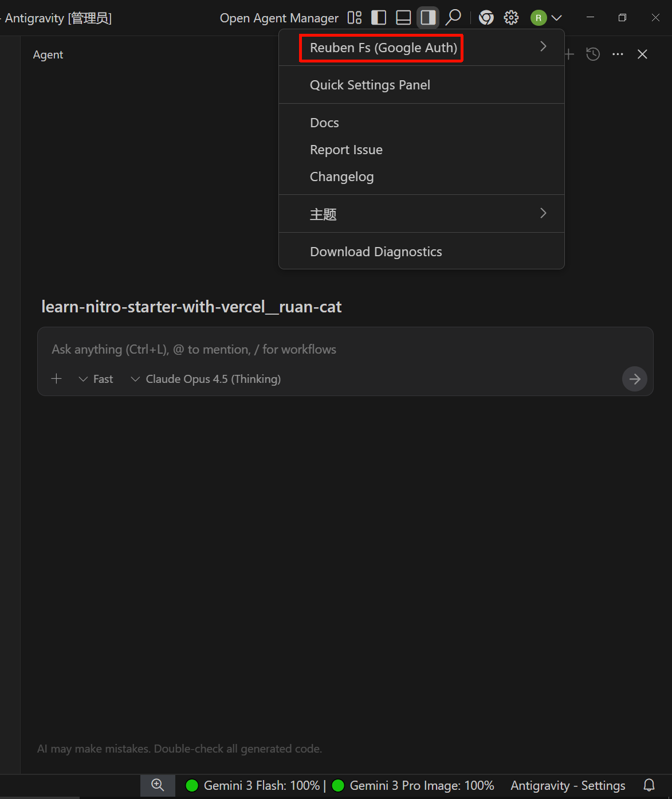Toggle the secondary side bar
672x799 pixels.
click(x=428, y=18)
